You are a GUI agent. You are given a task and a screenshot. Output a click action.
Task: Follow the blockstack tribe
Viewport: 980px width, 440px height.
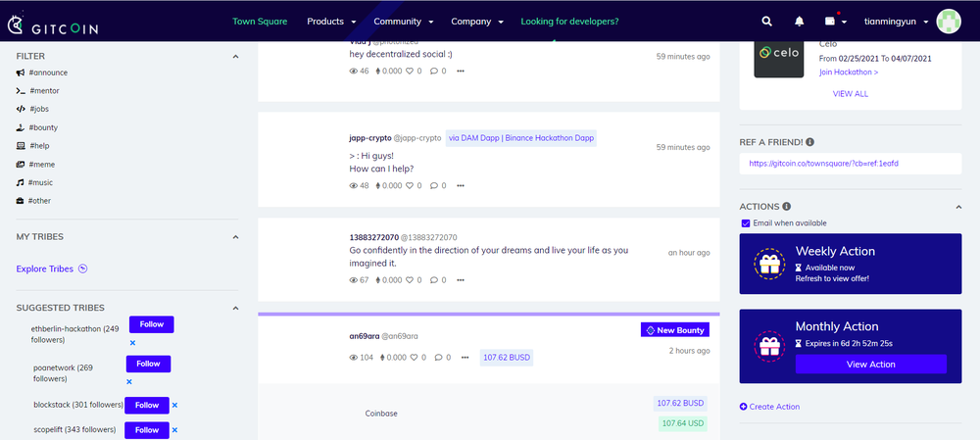pos(147,405)
